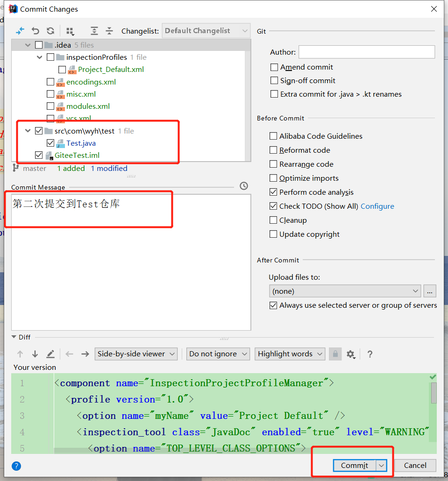The width and height of the screenshot is (448, 481).
Task: Click the encodings.xml file icon
Action: click(60, 82)
